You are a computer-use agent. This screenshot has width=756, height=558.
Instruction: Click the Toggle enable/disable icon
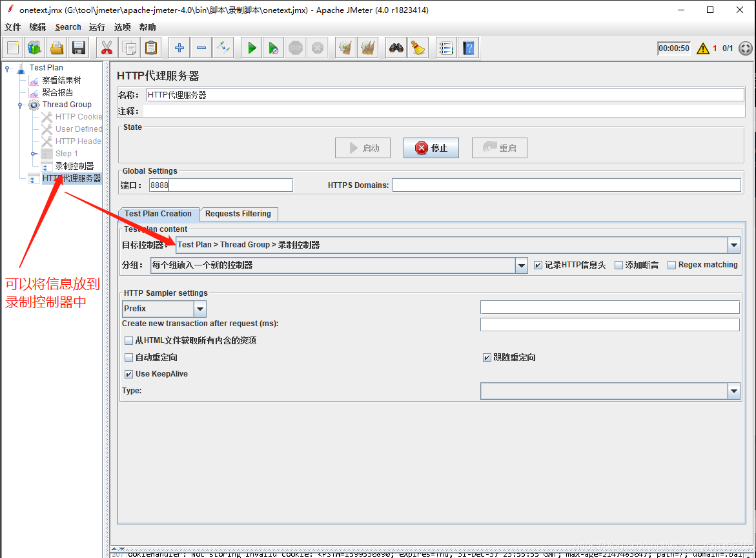point(223,48)
